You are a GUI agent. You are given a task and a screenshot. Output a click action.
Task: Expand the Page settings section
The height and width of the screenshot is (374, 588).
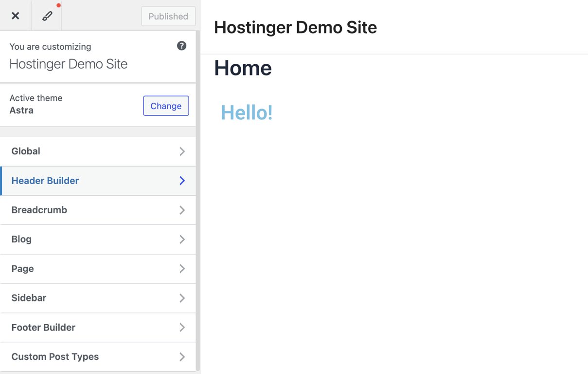pyautogui.click(x=182, y=269)
